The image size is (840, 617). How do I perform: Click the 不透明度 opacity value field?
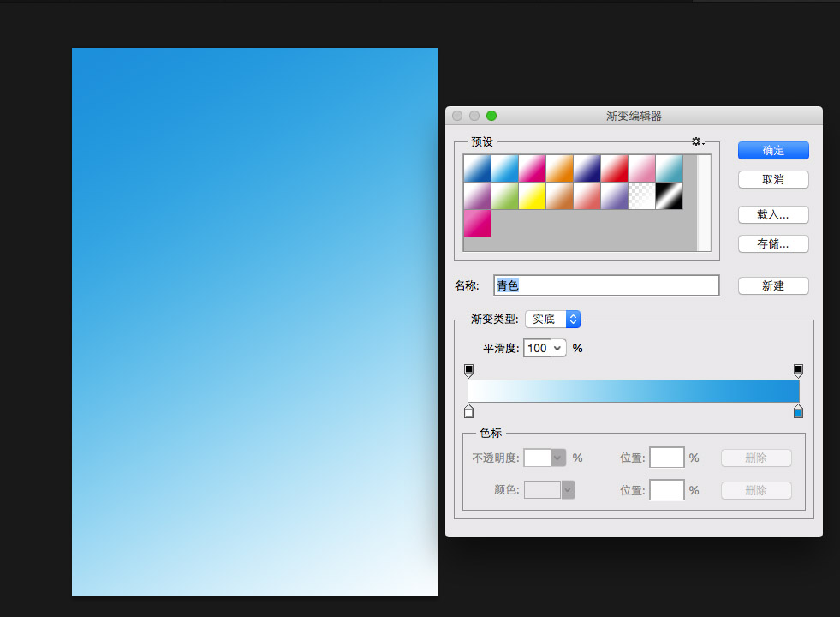(538, 458)
